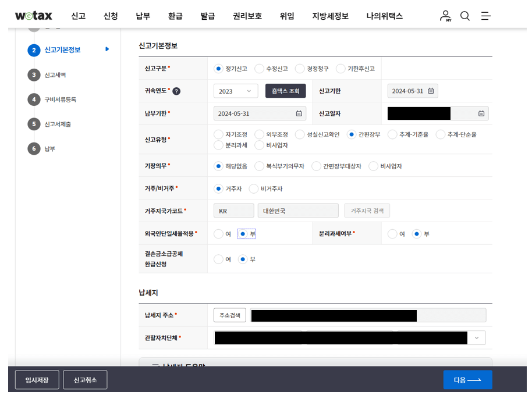Viewport: 532px width, 399px height.
Task: Select 해당없음 under 기장의무
Action: coord(218,166)
